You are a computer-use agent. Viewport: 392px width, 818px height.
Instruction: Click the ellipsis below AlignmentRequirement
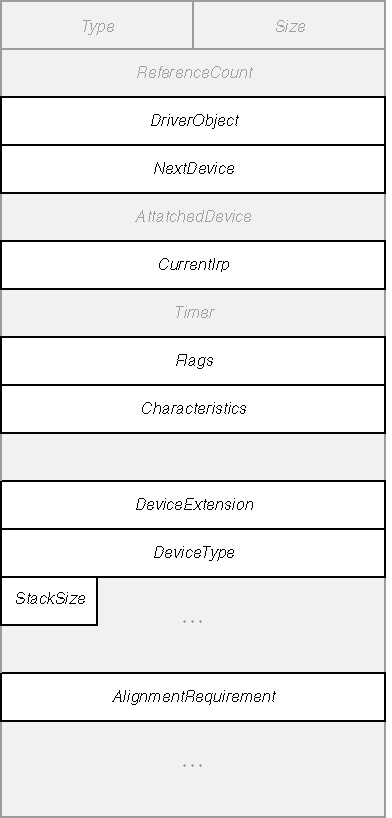[x=192, y=765]
